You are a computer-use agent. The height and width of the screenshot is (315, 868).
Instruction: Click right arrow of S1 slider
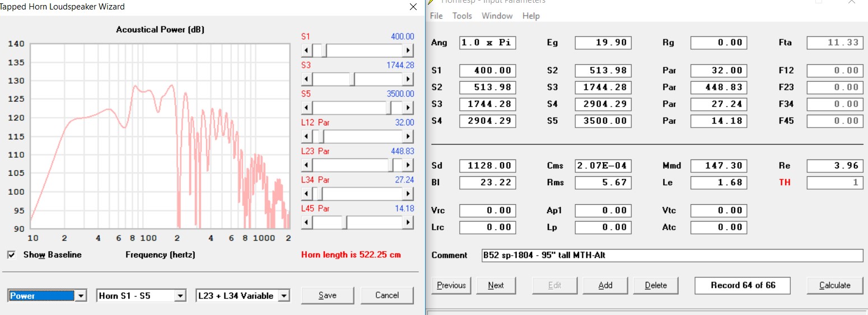tap(409, 51)
